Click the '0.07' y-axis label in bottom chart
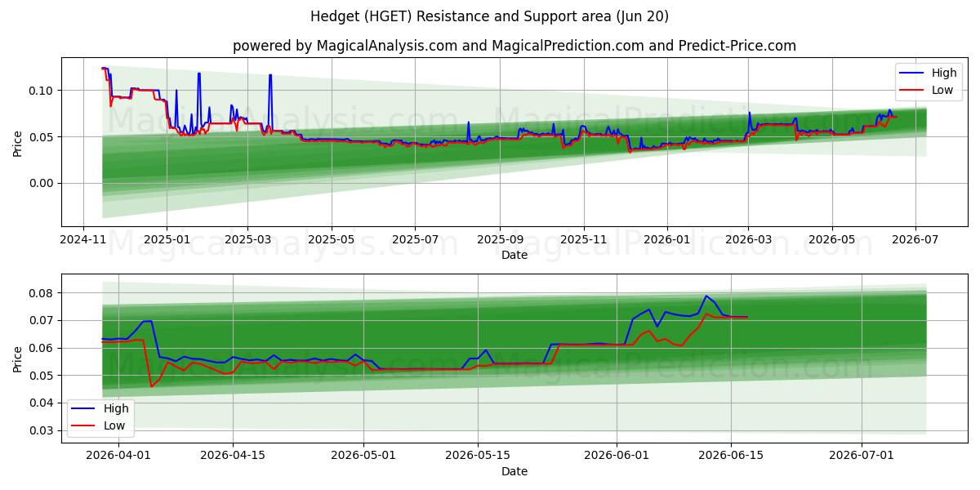This screenshot has width=980, height=490. (x=42, y=320)
